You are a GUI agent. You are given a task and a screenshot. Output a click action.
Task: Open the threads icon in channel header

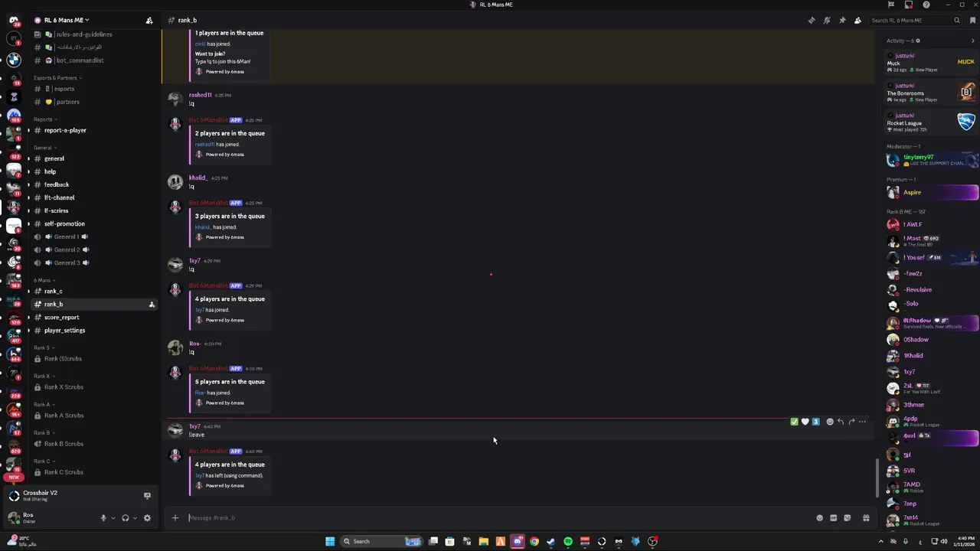pyautogui.click(x=812, y=20)
